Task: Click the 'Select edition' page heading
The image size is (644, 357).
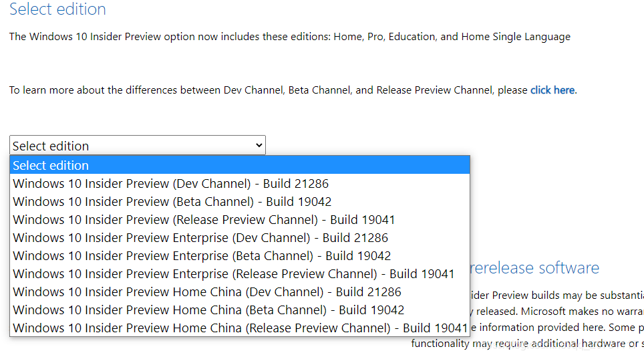Action: 57,9
